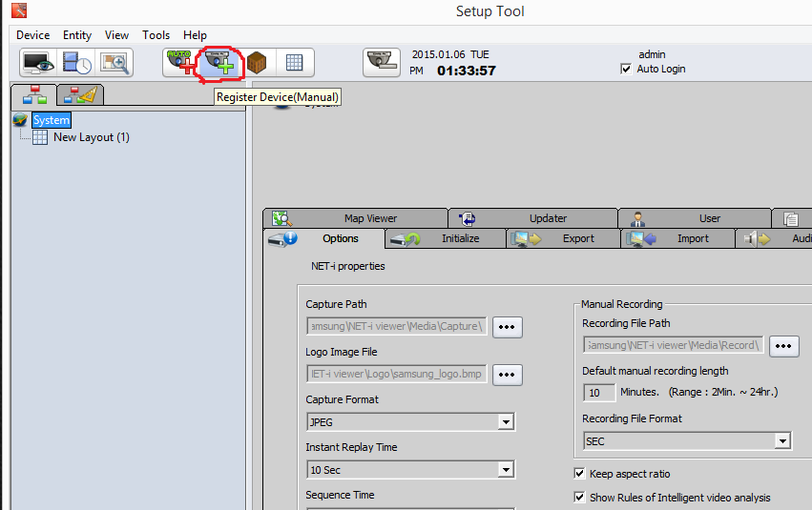Image resolution: width=812 pixels, height=510 pixels.
Task: Click the Setup Tool app icon in title bar
Action: [x=19, y=10]
